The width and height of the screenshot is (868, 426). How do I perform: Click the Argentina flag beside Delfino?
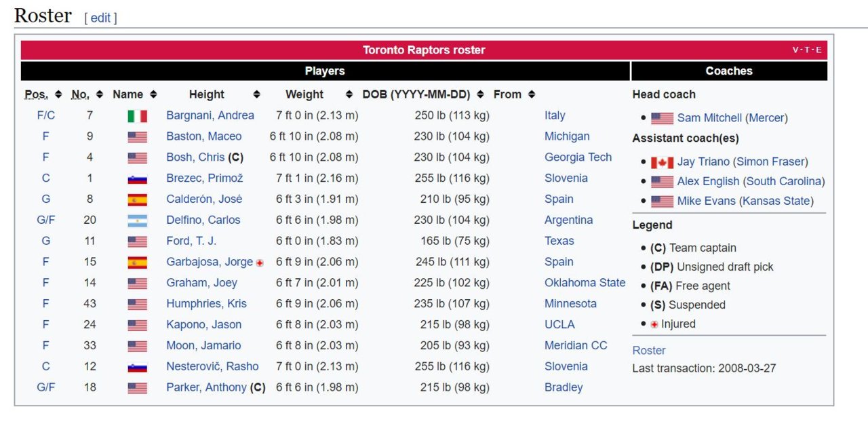[x=137, y=220]
